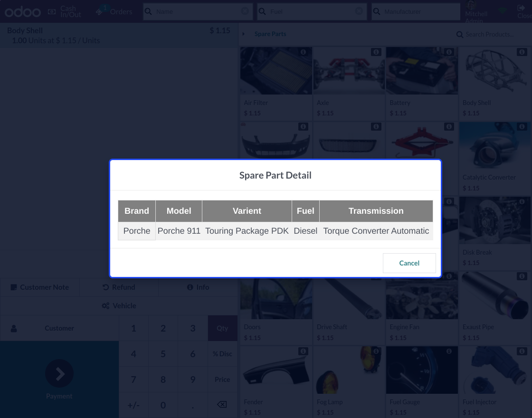This screenshot has width=532, height=418.
Task: Show info for Disk Break product
Action: point(522,201)
